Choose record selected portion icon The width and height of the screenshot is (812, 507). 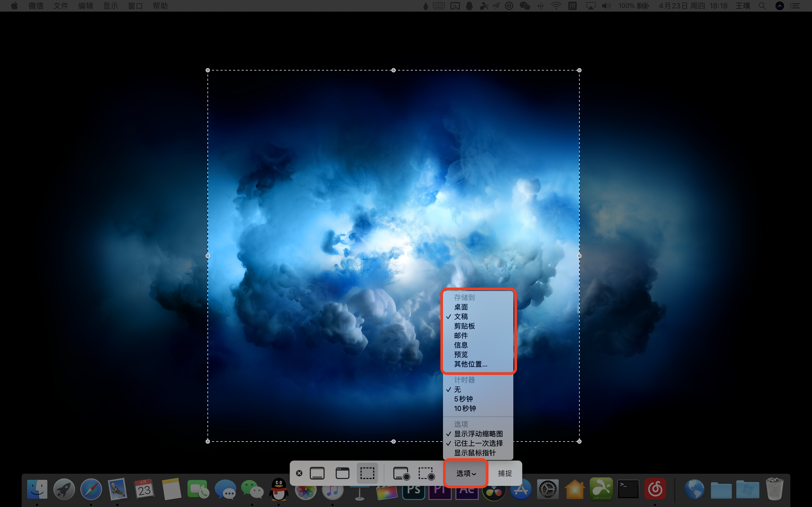(x=426, y=473)
